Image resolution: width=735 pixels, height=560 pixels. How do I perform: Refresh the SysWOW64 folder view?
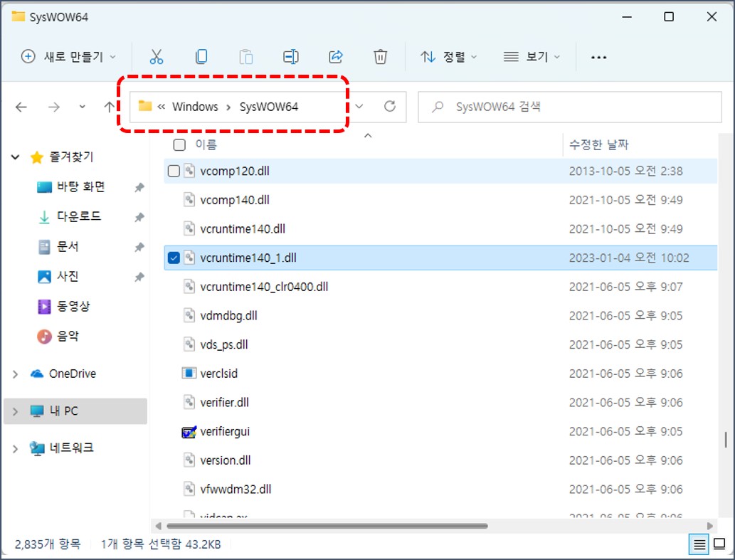click(390, 107)
